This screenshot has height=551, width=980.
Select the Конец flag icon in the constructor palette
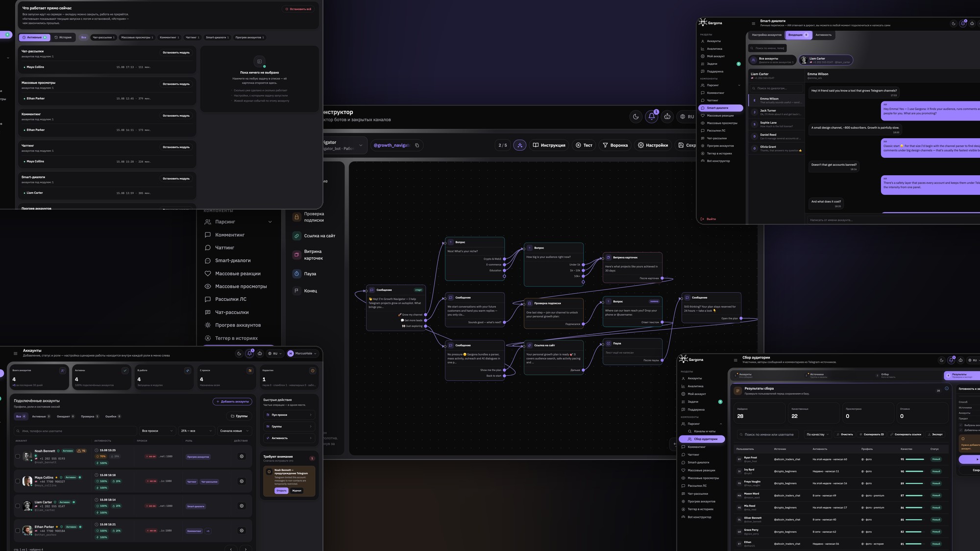coord(296,290)
